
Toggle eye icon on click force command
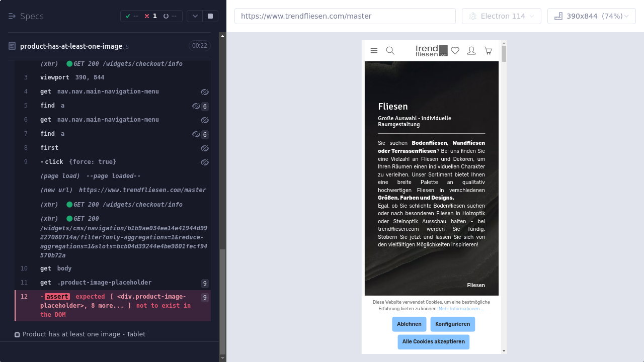click(204, 162)
